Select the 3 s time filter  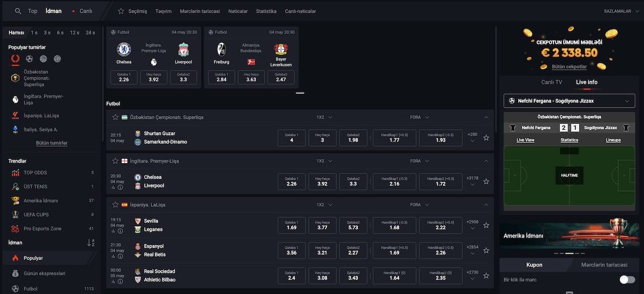[47, 33]
